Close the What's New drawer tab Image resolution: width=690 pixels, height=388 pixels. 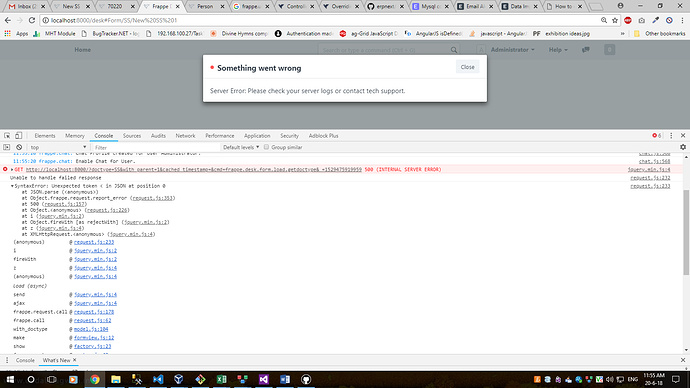click(74, 360)
